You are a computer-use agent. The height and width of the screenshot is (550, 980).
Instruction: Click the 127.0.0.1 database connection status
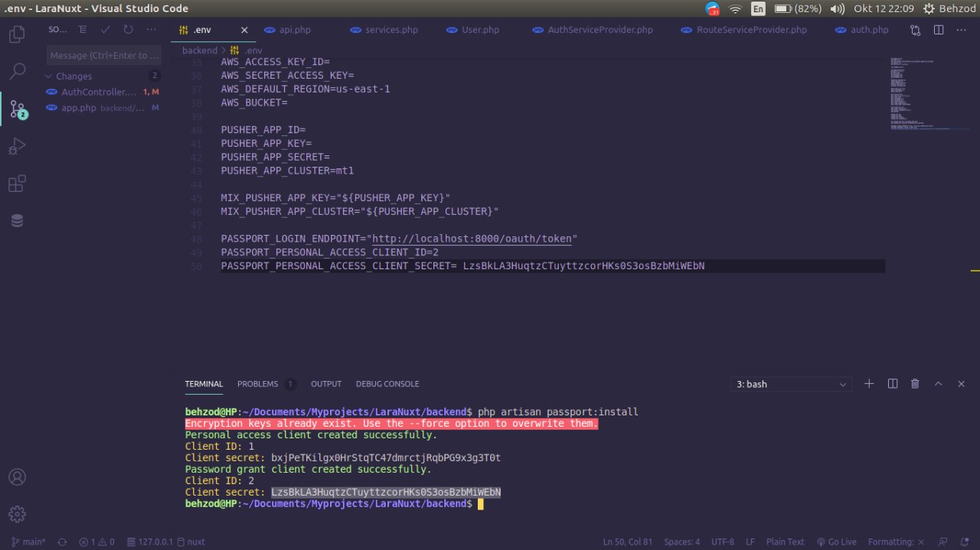click(150, 542)
